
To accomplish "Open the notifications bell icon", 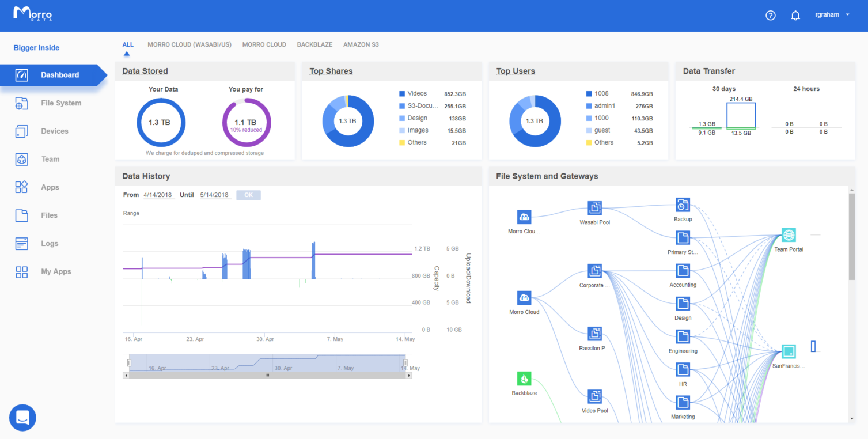I will [x=795, y=16].
